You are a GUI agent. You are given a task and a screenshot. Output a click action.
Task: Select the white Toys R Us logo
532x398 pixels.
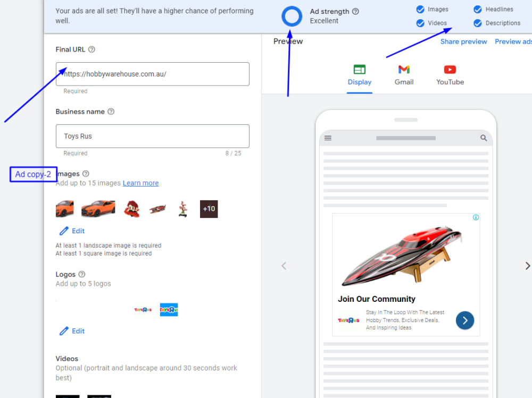pyautogui.click(x=143, y=309)
